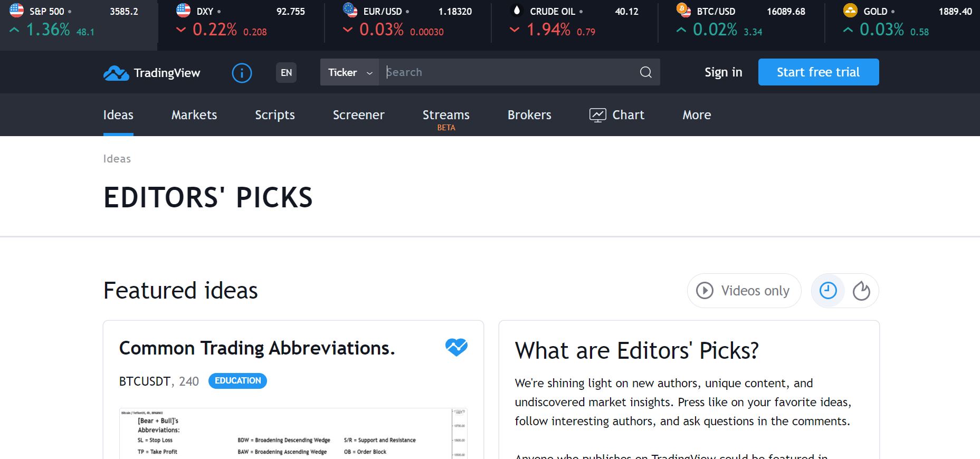Click the EDUCATION tag badge
The image size is (980, 459).
[x=237, y=381]
